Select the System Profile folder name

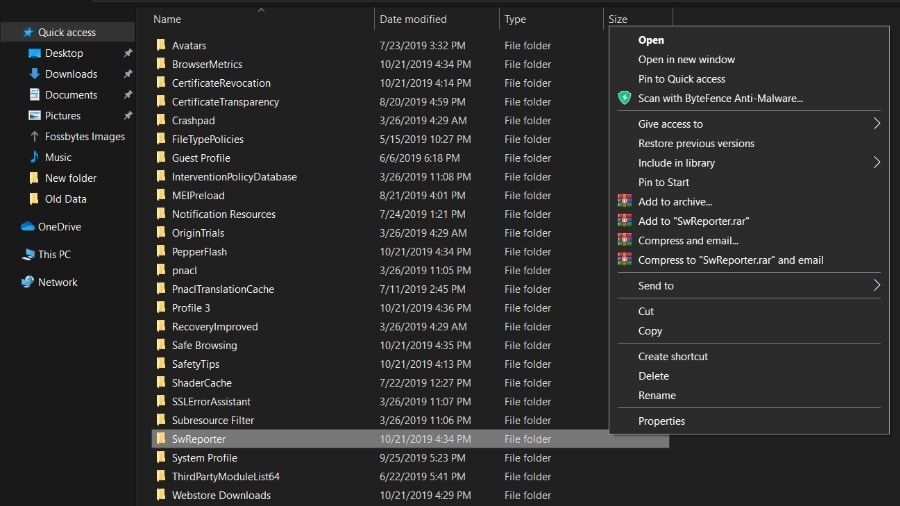pos(204,458)
